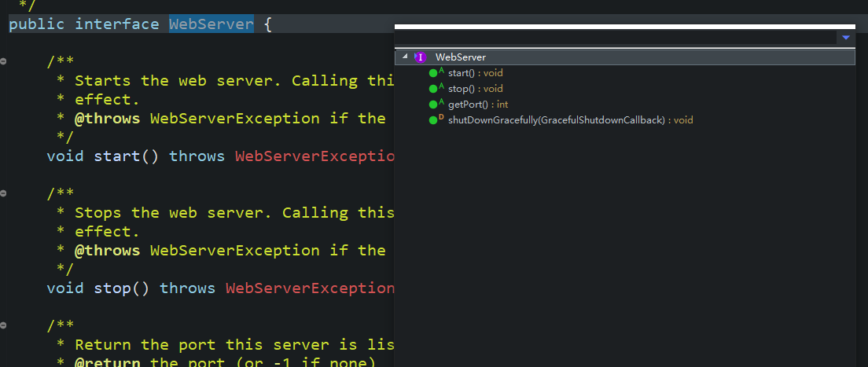Click WebServerException in the start() throws clause
Screen dimensions: 868x367
tap(314, 156)
